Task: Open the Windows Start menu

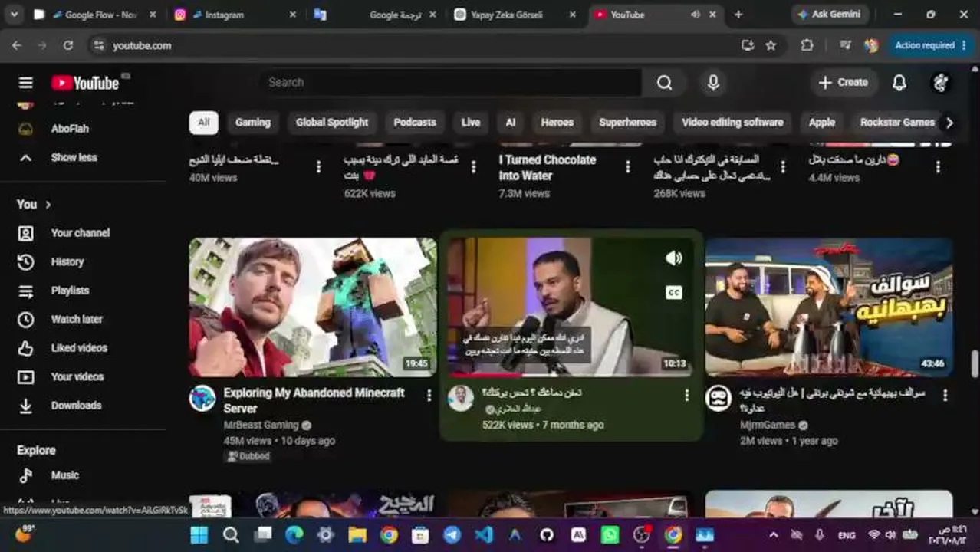Action: tap(199, 535)
